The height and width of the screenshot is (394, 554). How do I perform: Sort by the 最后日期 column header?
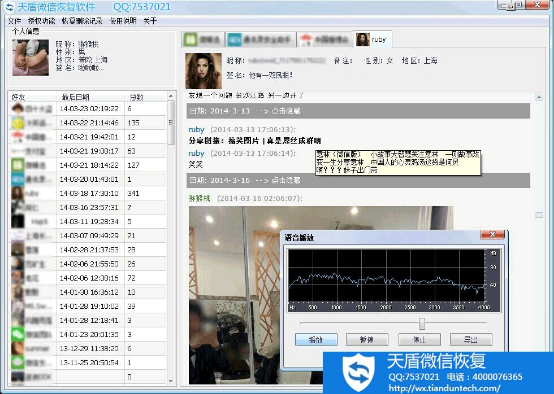[90, 97]
